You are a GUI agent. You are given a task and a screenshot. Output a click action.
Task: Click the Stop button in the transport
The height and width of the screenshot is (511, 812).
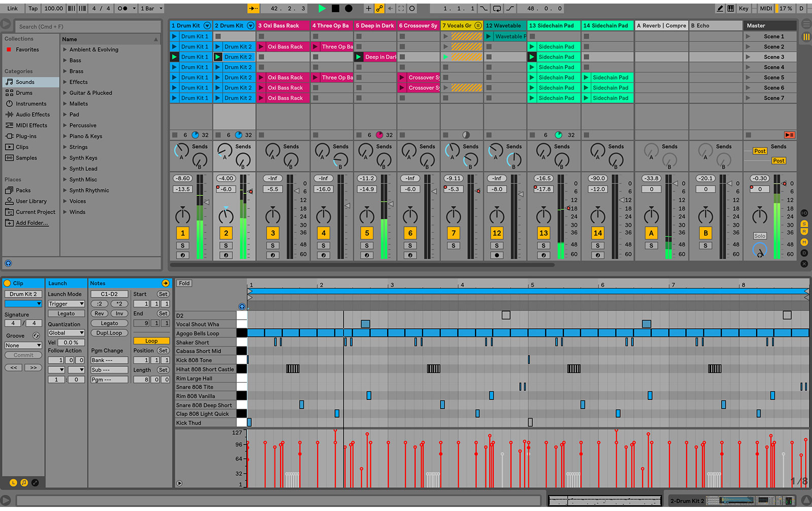click(335, 9)
